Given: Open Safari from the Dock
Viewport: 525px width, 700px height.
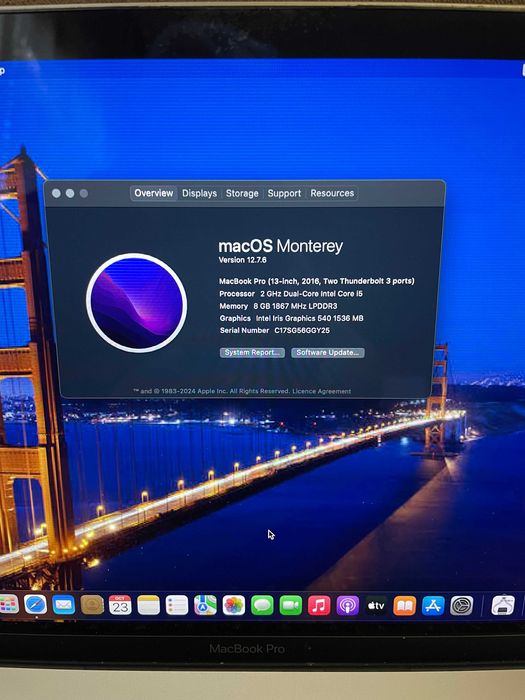Looking at the screenshot, I should pyautogui.click(x=35, y=605).
